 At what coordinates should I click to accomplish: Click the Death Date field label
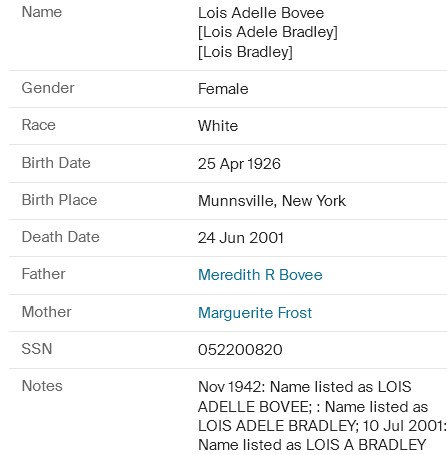click(x=61, y=237)
